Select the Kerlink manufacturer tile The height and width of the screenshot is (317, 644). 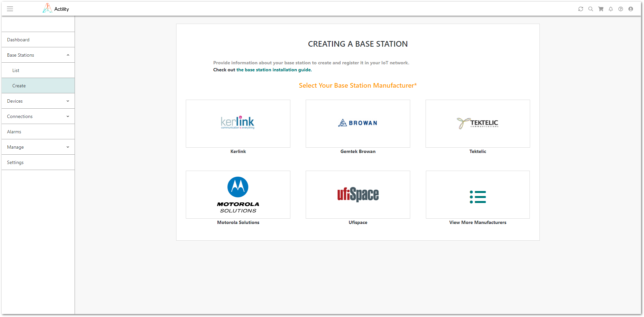(x=238, y=124)
